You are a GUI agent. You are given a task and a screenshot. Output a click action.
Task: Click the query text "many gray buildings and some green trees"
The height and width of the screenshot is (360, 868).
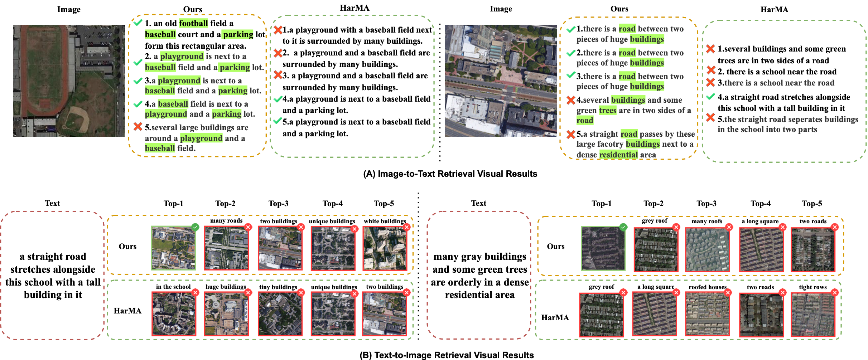coord(480,276)
